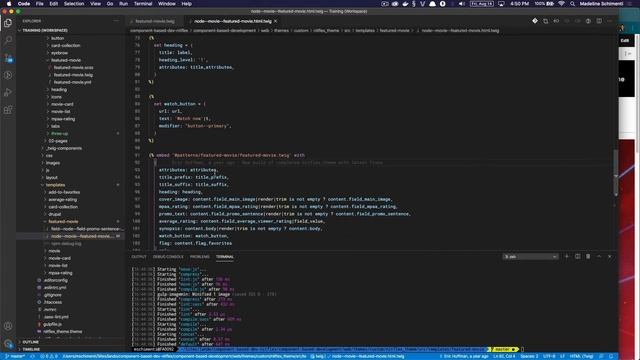Open the Source Control view
Image resolution: width=640 pixels, height=360 pixels.
pyautogui.click(x=8, y=58)
